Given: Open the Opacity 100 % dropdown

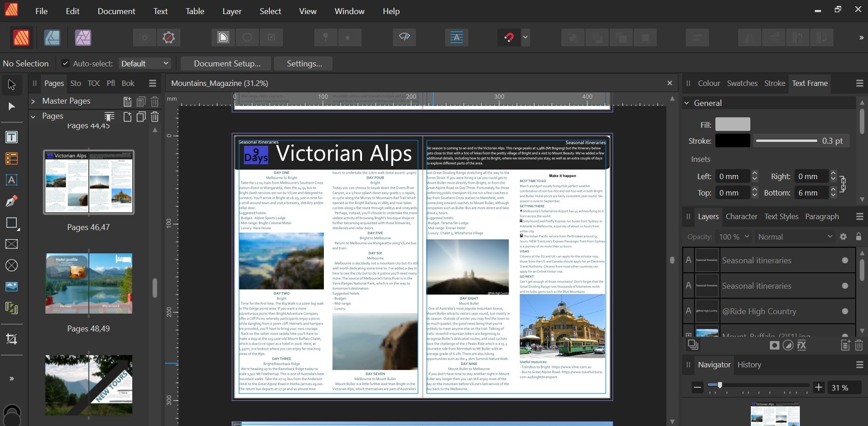Looking at the screenshot, I should coord(734,237).
